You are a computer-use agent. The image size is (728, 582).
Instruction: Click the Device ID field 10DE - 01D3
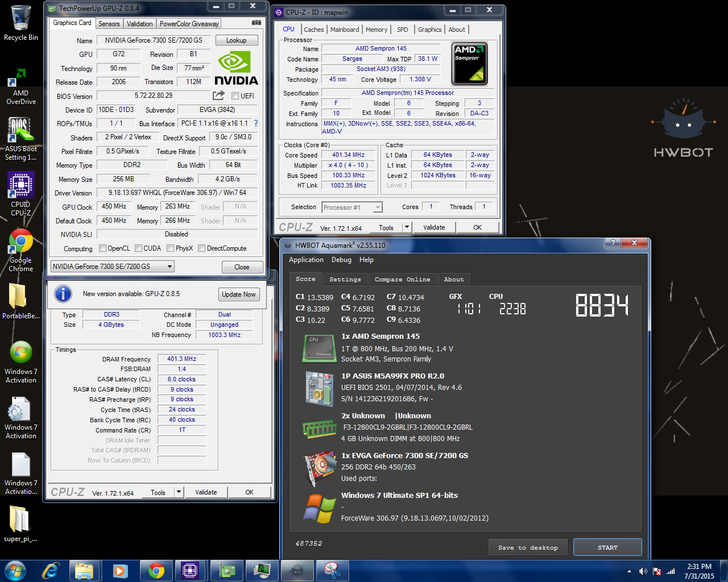click(x=116, y=110)
